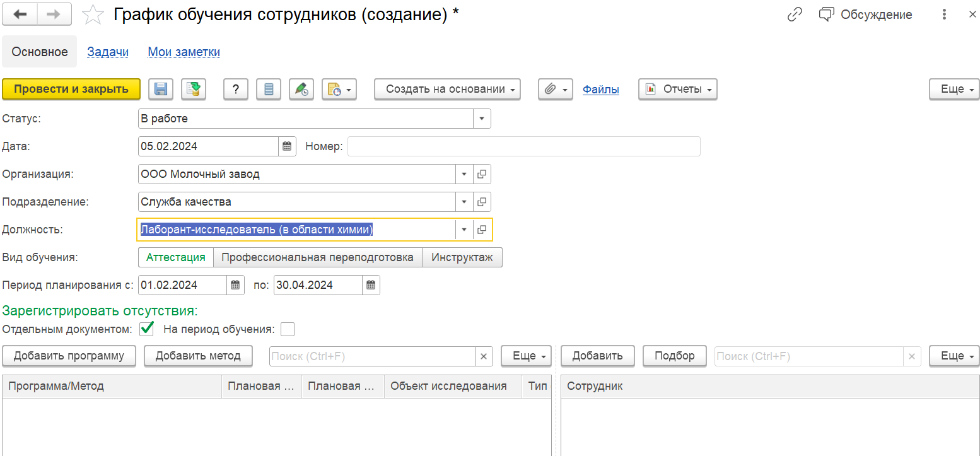
Task: Expand the Должность dropdown arrow
Action: point(464,230)
